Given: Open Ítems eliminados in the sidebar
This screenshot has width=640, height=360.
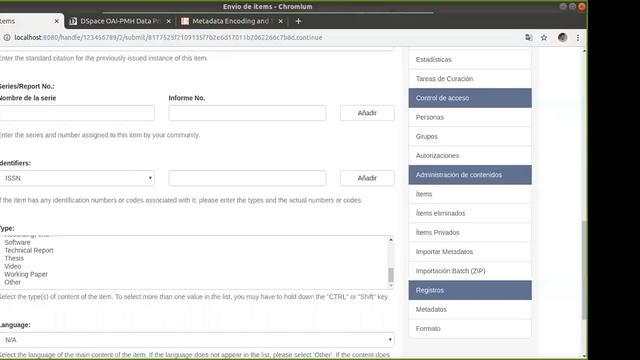Looking at the screenshot, I should pos(470,213).
